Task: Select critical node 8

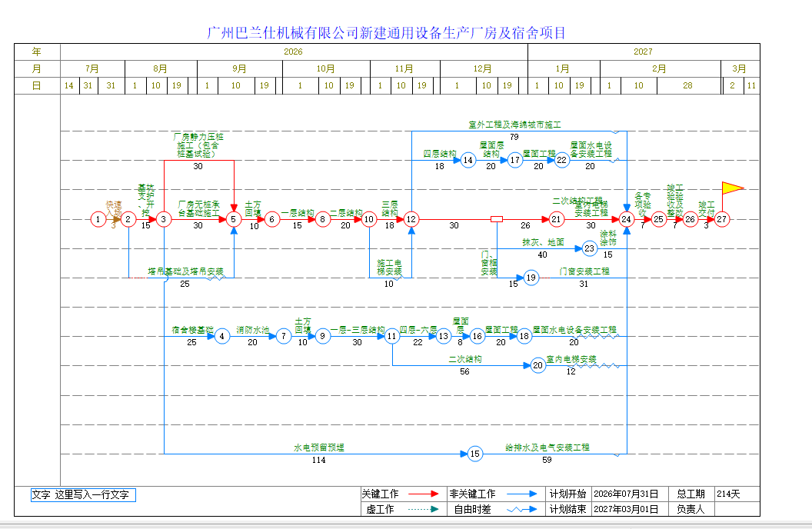Action: click(323, 219)
